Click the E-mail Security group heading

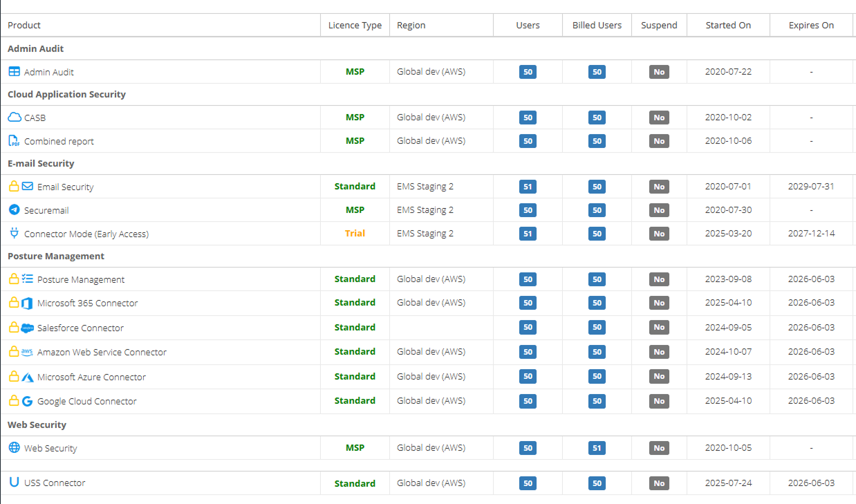tap(41, 163)
